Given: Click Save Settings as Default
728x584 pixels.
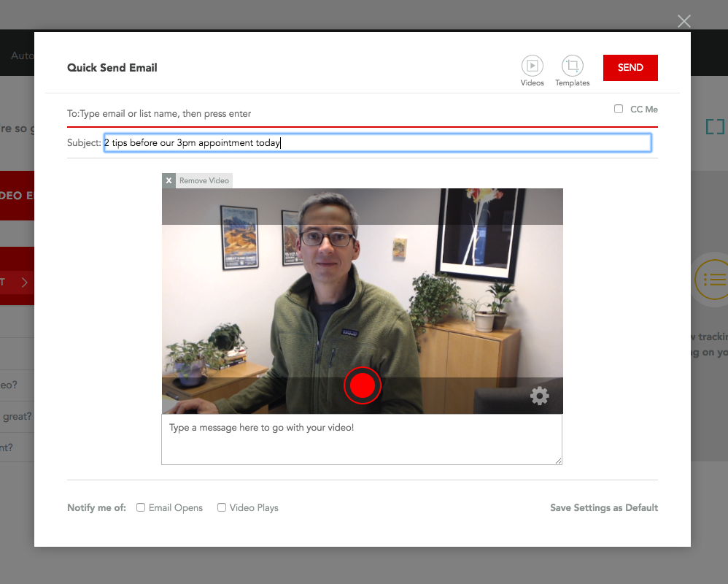Looking at the screenshot, I should pos(604,508).
